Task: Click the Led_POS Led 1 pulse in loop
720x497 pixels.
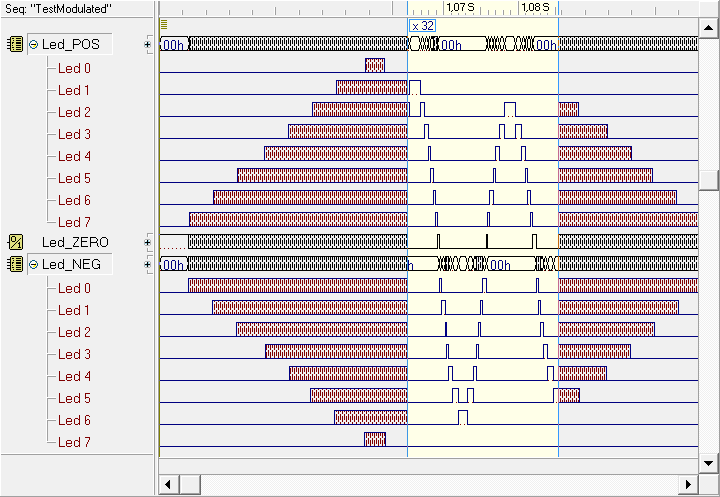Action: tap(415, 87)
